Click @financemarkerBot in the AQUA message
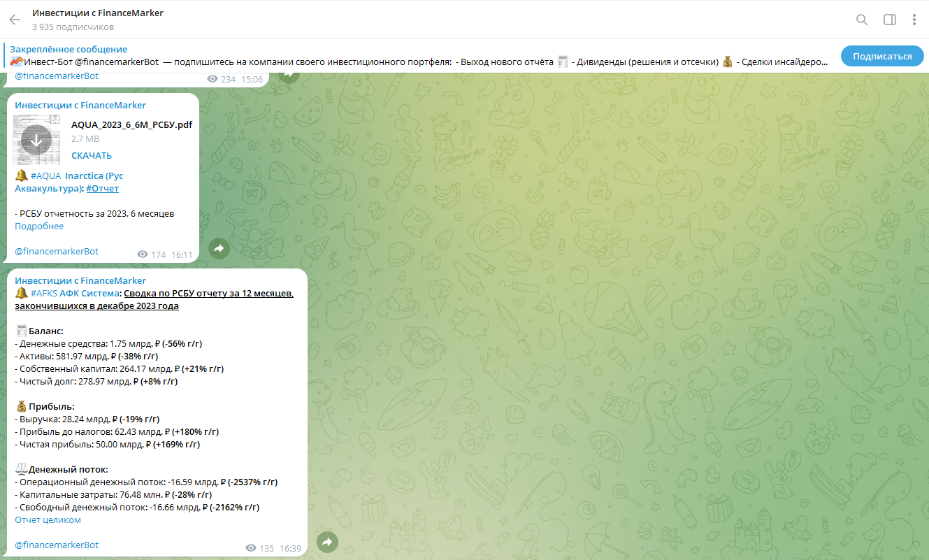The image size is (929, 560). pyautogui.click(x=57, y=252)
